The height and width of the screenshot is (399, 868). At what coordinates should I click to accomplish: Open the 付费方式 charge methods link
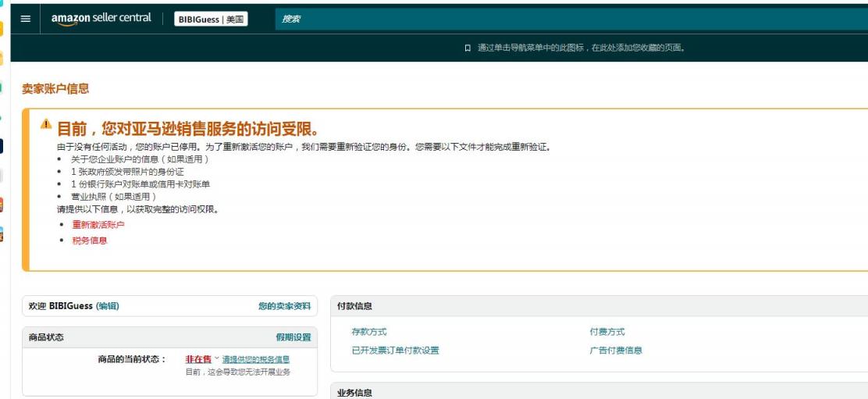point(607,332)
